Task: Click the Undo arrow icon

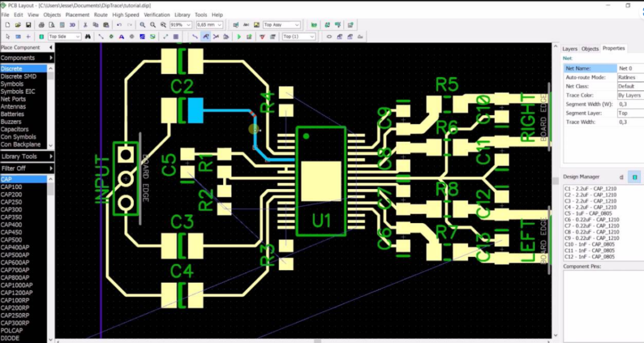Action: [x=119, y=25]
